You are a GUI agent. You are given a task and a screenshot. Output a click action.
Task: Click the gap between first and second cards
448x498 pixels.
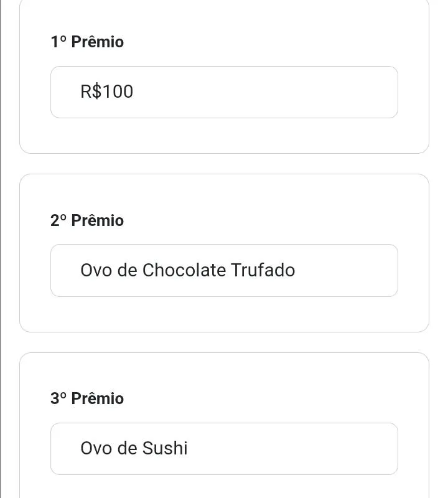click(224, 164)
